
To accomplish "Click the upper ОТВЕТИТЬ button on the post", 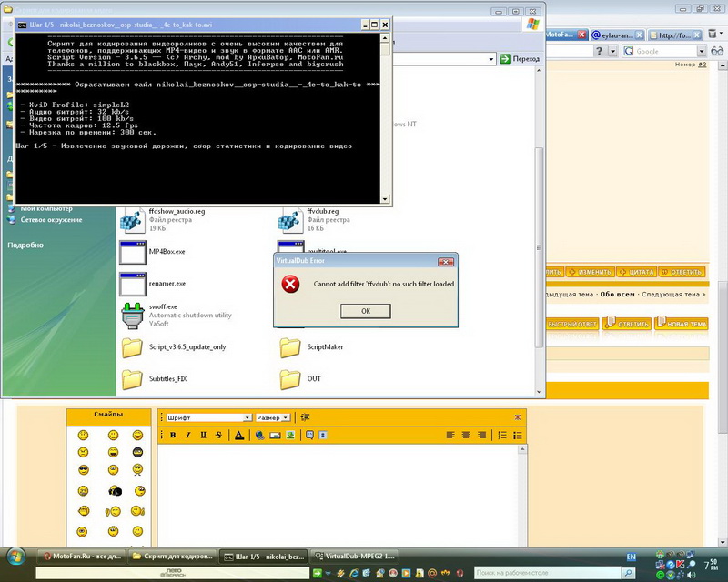I will [682, 272].
